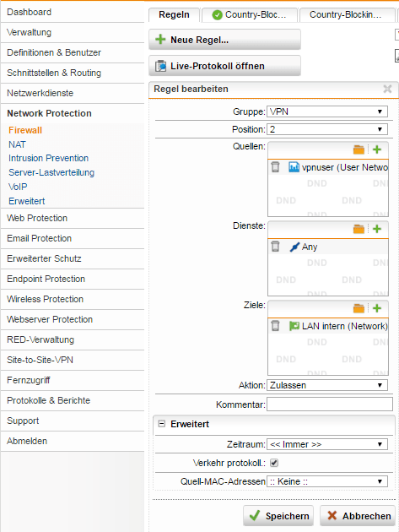Toggle the Verkehr protokoll. checkbox
The height and width of the screenshot is (532, 399).
[x=274, y=463]
